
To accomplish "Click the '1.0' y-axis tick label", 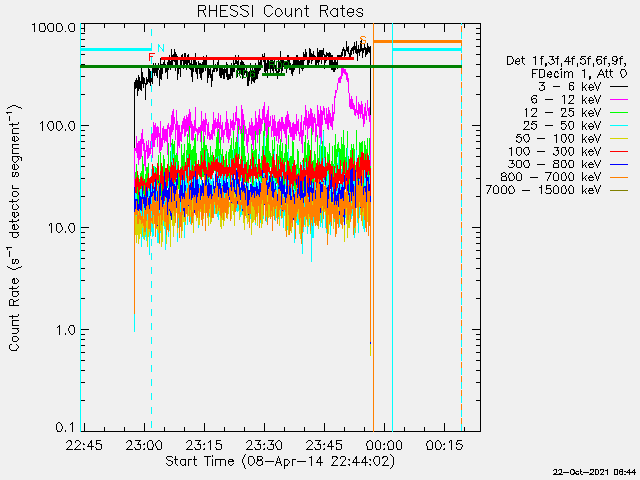I will (65, 330).
